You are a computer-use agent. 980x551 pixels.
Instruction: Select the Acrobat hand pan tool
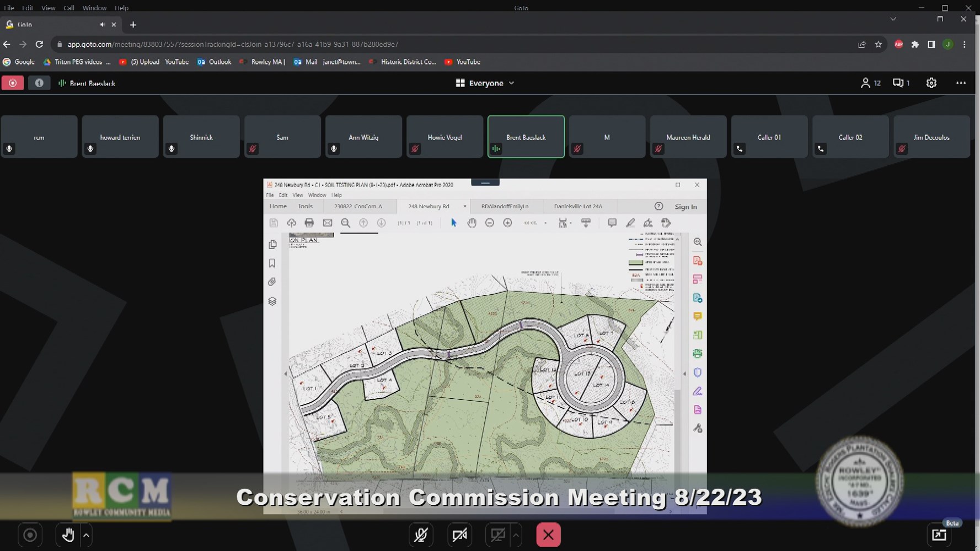(x=472, y=223)
